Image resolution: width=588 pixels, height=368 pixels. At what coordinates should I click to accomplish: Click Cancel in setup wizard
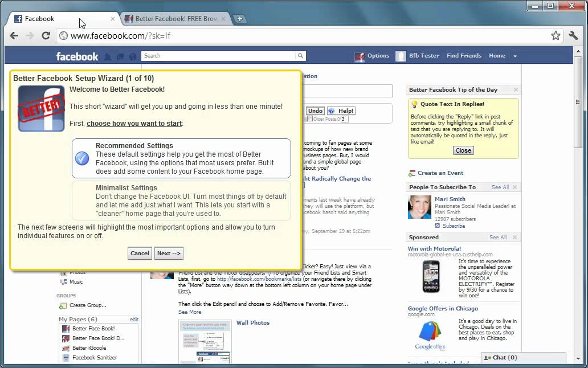[140, 253]
